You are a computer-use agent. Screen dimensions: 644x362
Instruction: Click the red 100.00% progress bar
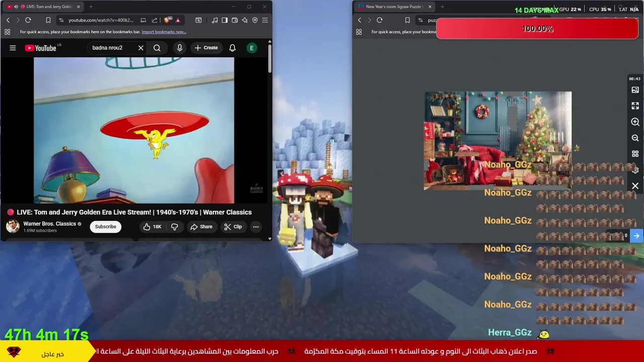pos(537,29)
